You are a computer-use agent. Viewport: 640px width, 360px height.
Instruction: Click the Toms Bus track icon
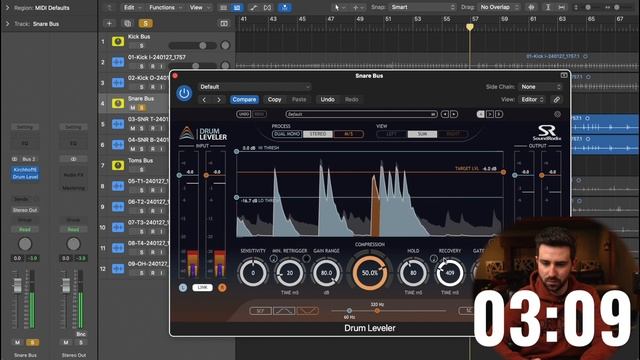point(118,165)
